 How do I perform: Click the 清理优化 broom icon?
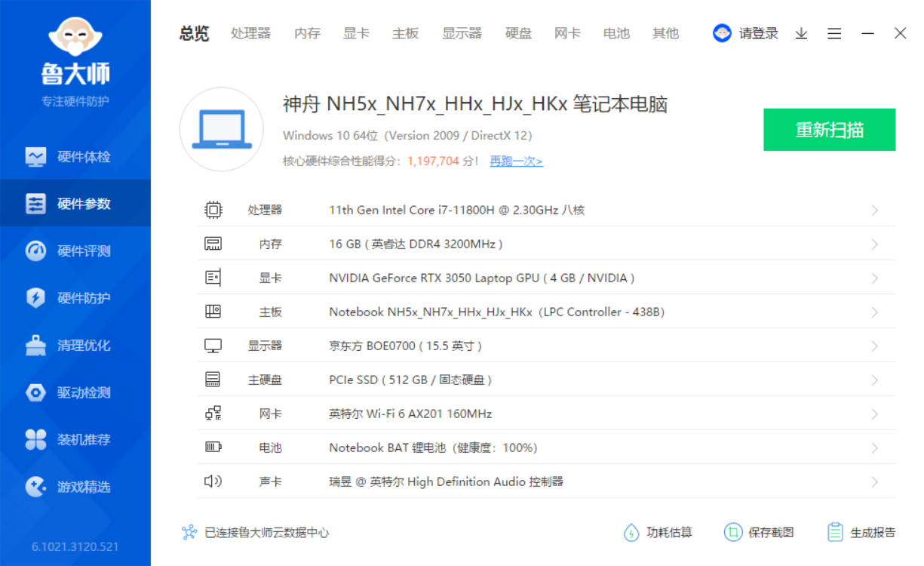(x=35, y=346)
